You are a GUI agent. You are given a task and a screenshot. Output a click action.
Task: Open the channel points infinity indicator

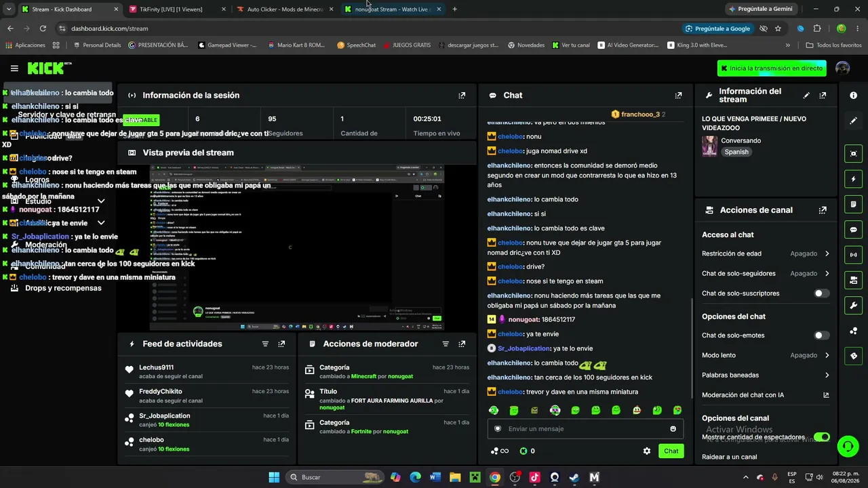coord(500,451)
